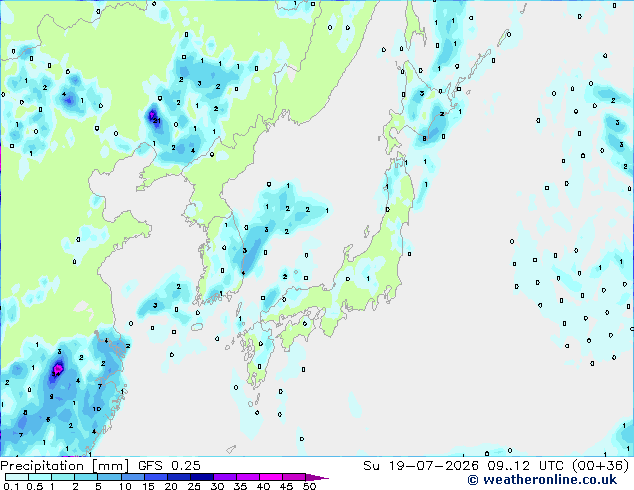This screenshot has height=490, width=634.
Task: Click the '15' legend scale label
Action: click(148, 486)
